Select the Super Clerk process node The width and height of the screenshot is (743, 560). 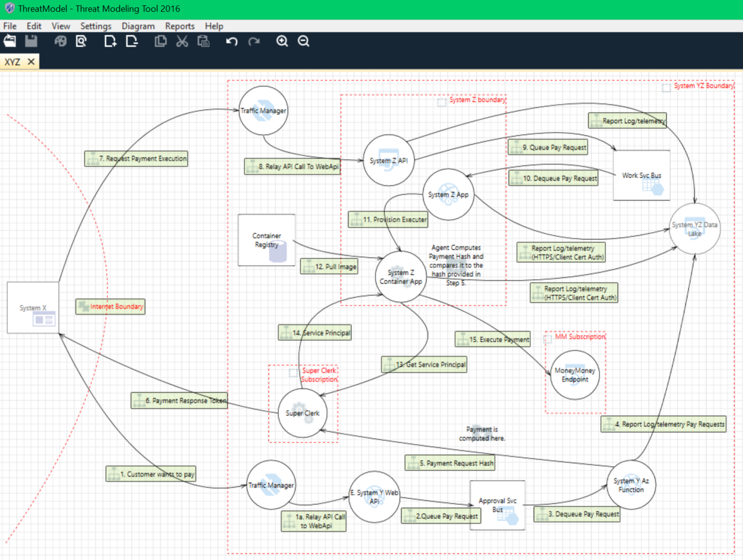click(303, 413)
